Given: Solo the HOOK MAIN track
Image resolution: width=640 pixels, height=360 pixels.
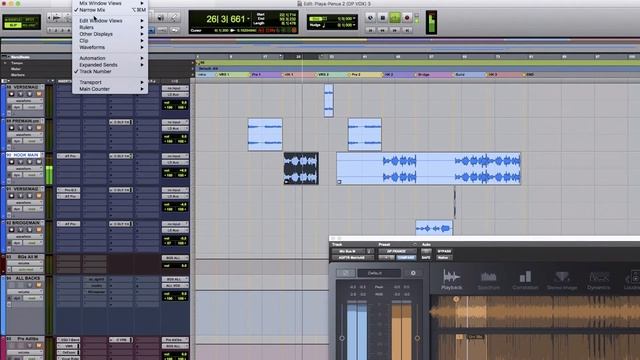Looking at the screenshot, I should click(x=30, y=162).
